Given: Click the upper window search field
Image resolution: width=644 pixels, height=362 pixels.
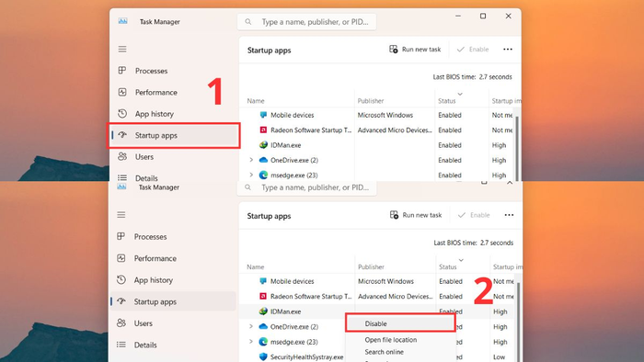Looking at the screenshot, I should (306, 22).
